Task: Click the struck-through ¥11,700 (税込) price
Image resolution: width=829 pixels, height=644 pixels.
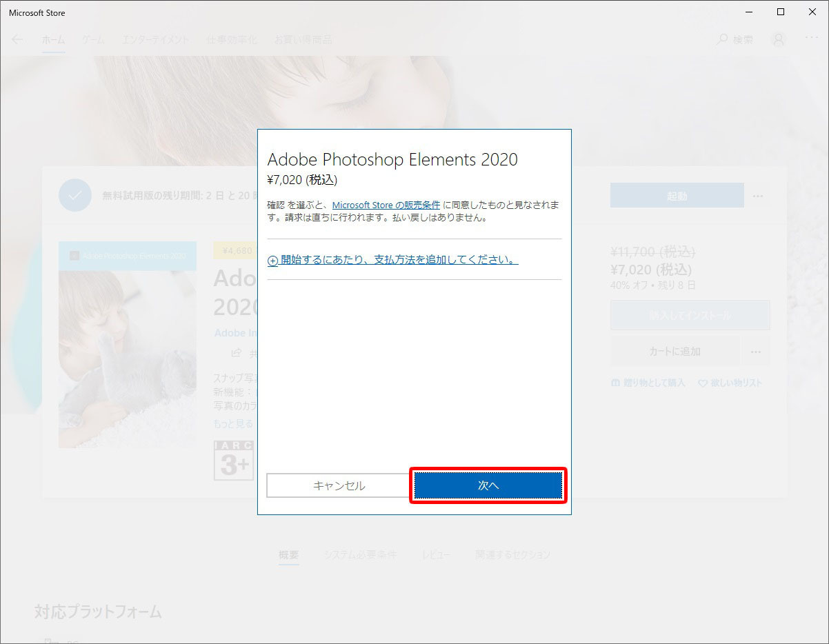Action: pyautogui.click(x=653, y=252)
